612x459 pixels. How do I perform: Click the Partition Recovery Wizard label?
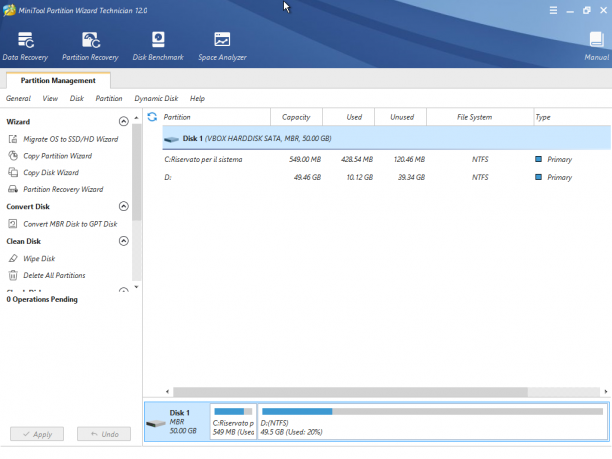tap(63, 189)
